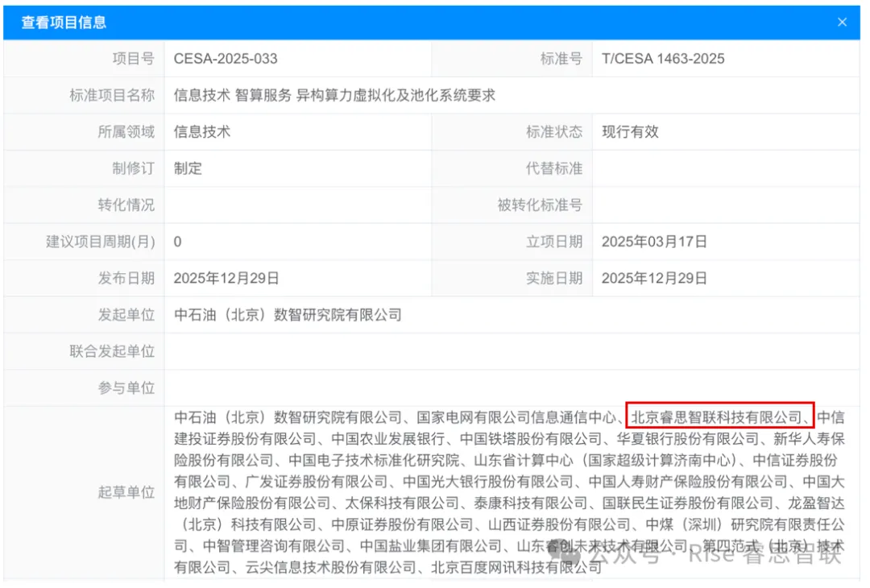Click 中原证券股份有限公司 in drafting units
Image resolution: width=870 pixels, height=588 pixels.
coord(402,524)
